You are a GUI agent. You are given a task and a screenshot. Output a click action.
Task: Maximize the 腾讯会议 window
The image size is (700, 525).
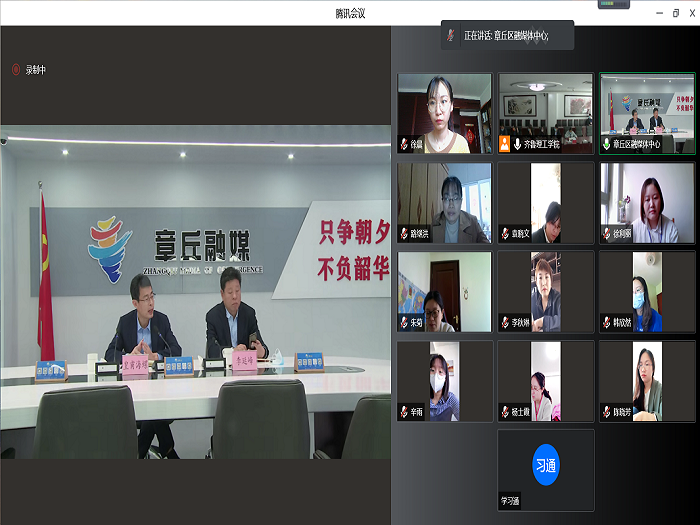point(674,12)
